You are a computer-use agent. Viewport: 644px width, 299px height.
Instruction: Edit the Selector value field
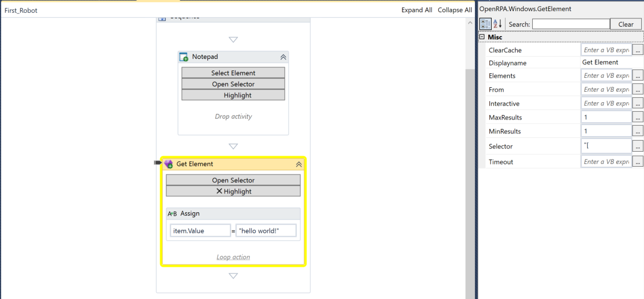pyautogui.click(x=606, y=146)
